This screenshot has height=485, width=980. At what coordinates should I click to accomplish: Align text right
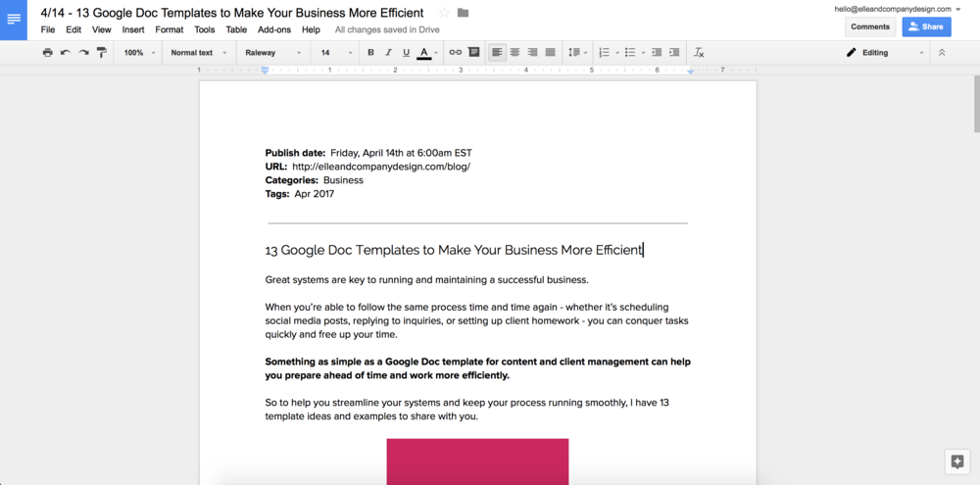coord(532,53)
